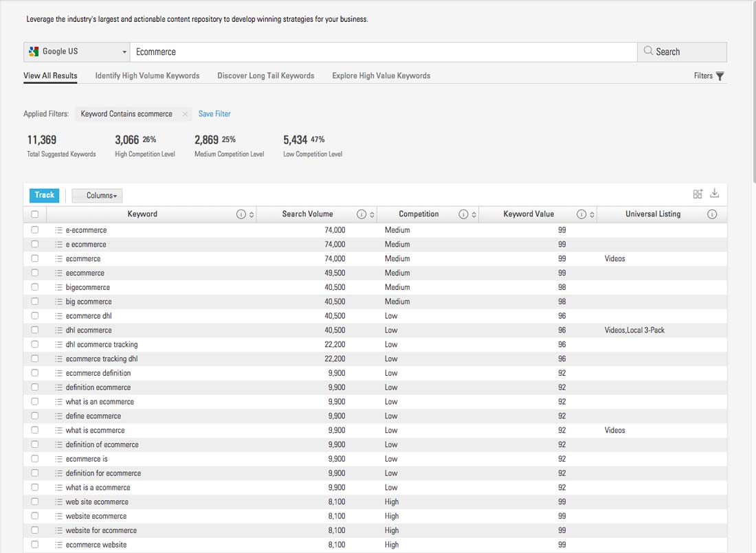The width and height of the screenshot is (756, 553).
Task: Click info icon in Universal Listing header
Action: point(712,214)
